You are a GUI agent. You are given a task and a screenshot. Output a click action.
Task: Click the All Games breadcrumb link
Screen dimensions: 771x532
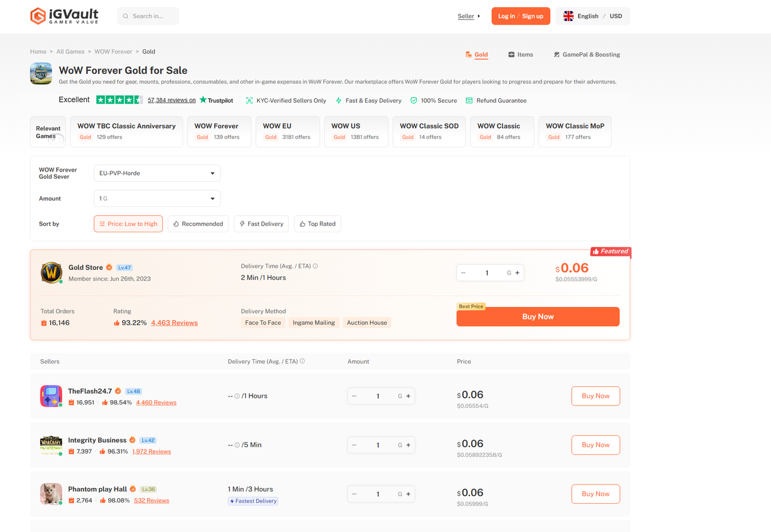(x=70, y=52)
